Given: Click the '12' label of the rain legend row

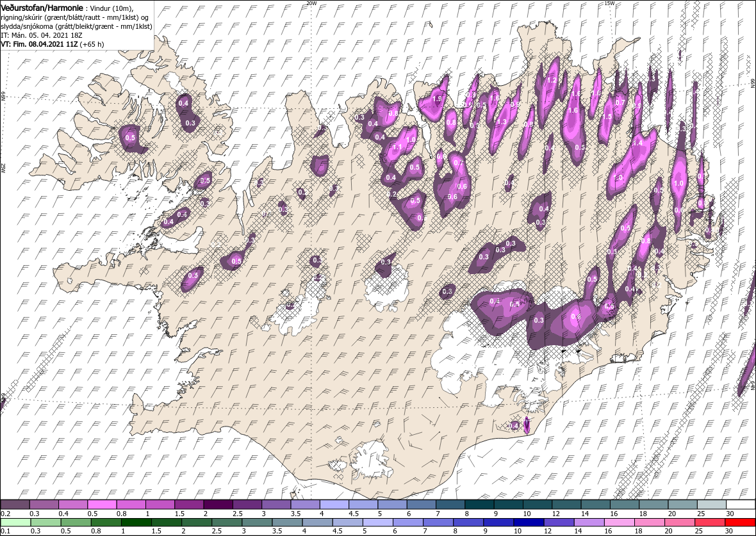Looking at the screenshot, I should pyautogui.click(x=547, y=532).
